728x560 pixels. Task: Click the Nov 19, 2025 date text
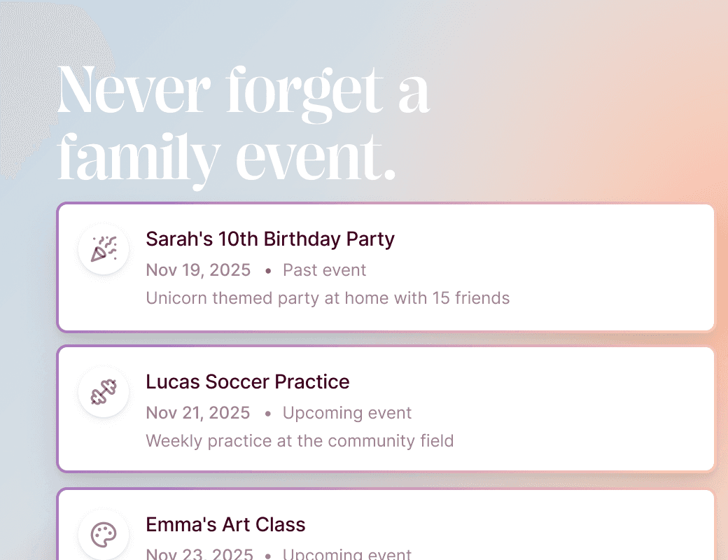pyautogui.click(x=198, y=270)
